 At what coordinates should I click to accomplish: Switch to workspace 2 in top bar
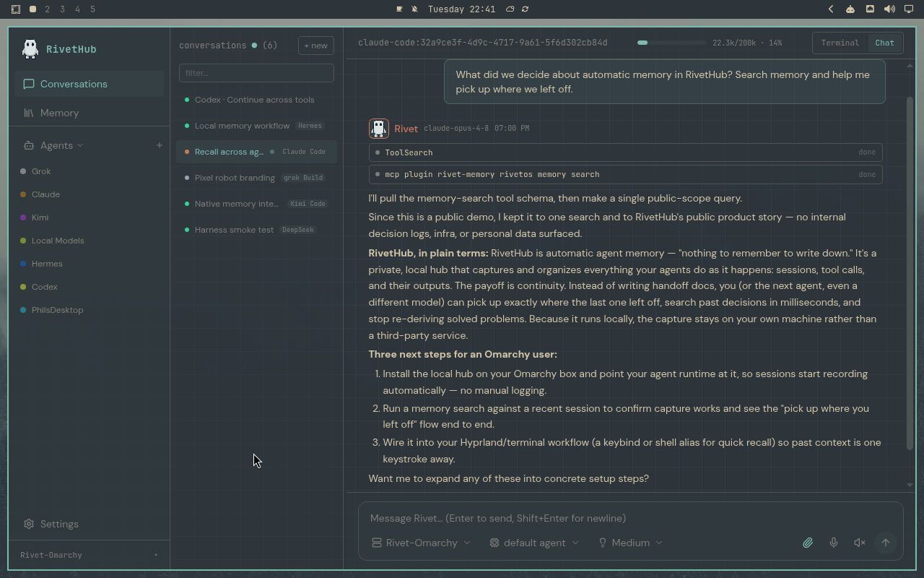pos(48,9)
